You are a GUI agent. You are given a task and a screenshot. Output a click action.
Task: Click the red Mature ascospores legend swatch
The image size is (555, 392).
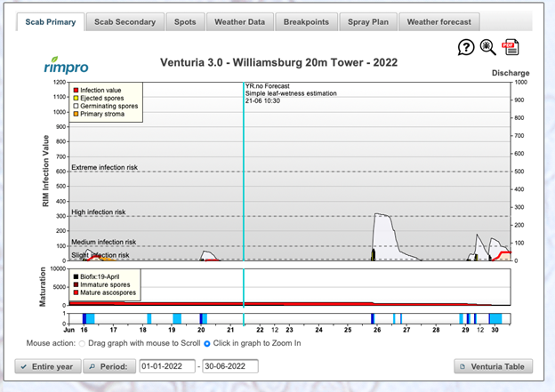pos(77,292)
